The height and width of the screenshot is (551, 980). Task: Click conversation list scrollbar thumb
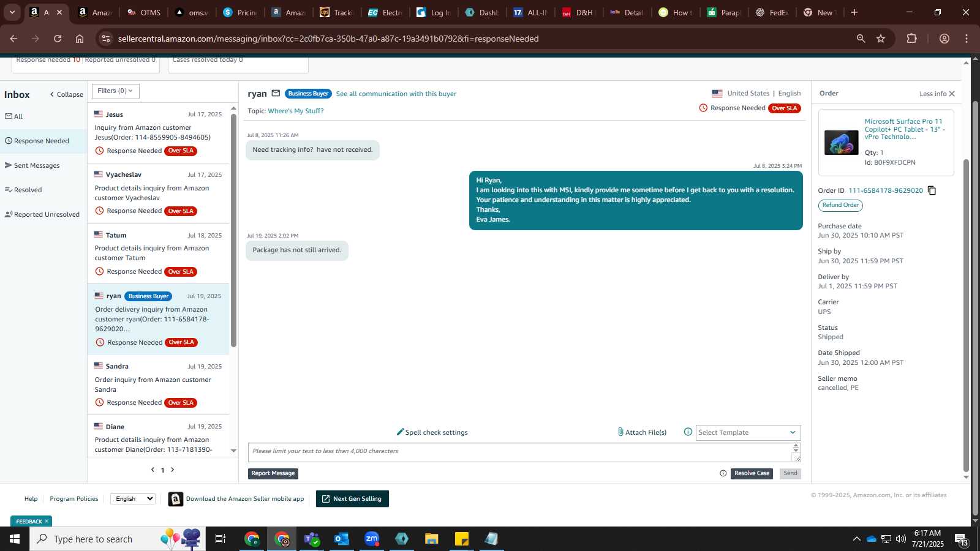pos(233,230)
